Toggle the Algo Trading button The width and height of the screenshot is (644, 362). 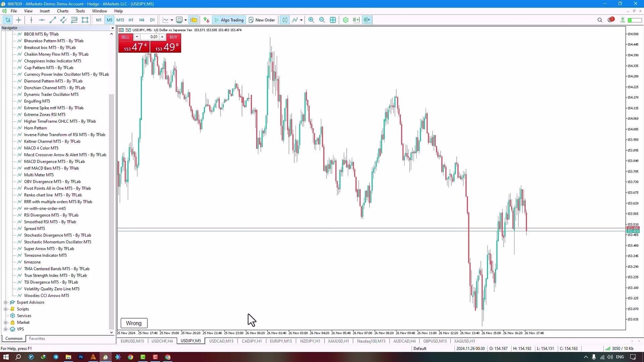pyautogui.click(x=228, y=20)
